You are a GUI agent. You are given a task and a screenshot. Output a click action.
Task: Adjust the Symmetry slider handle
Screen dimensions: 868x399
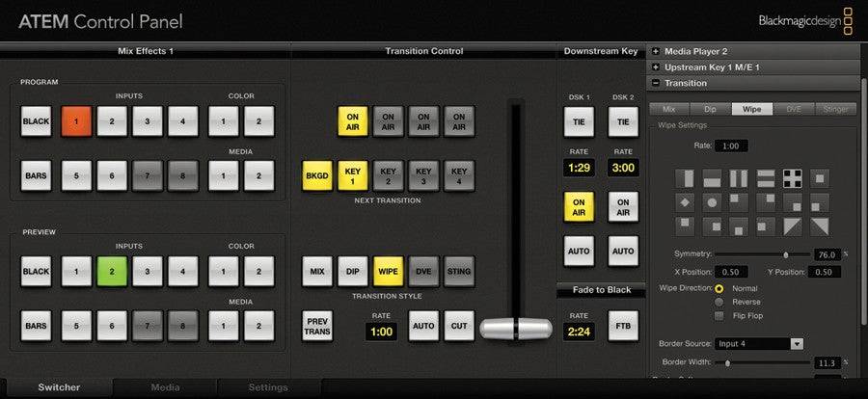[786, 254]
